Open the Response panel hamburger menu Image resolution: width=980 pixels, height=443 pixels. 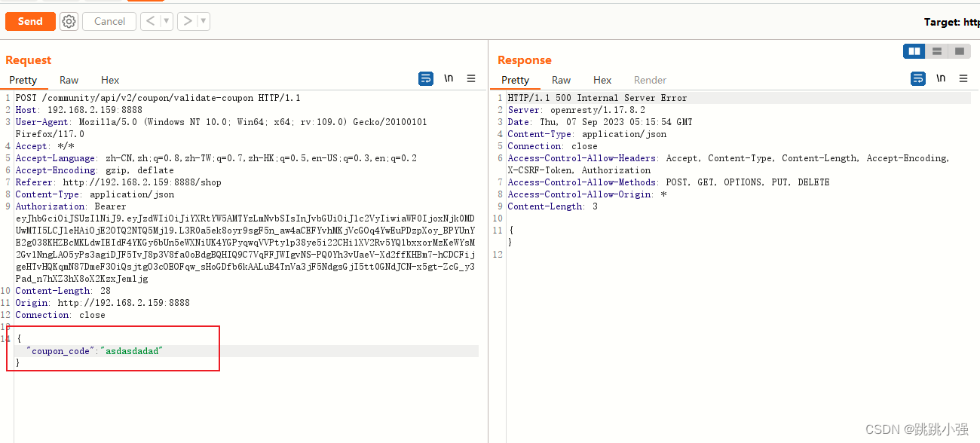[x=963, y=78]
